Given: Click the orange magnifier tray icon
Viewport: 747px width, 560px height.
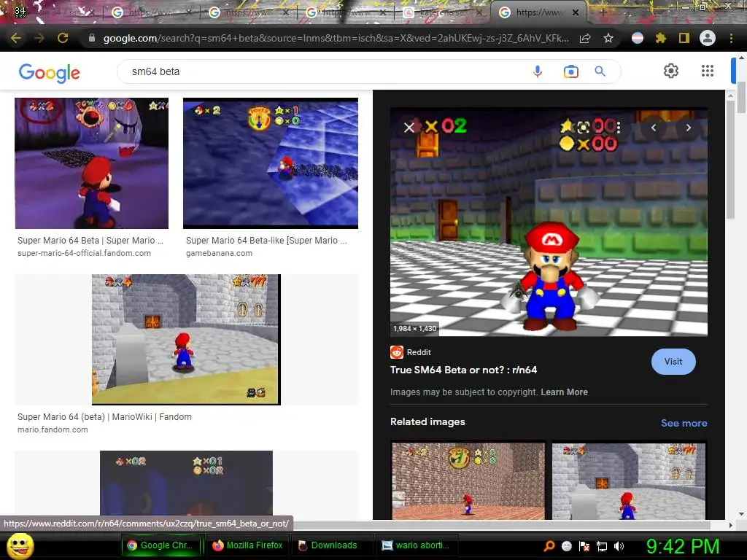Looking at the screenshot, I should (549, 546).
